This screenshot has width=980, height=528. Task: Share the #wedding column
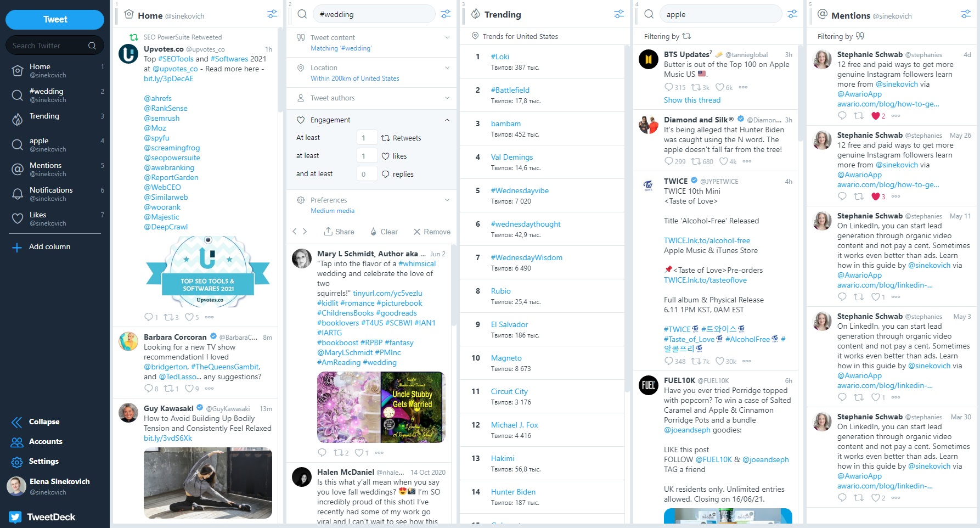339,232
